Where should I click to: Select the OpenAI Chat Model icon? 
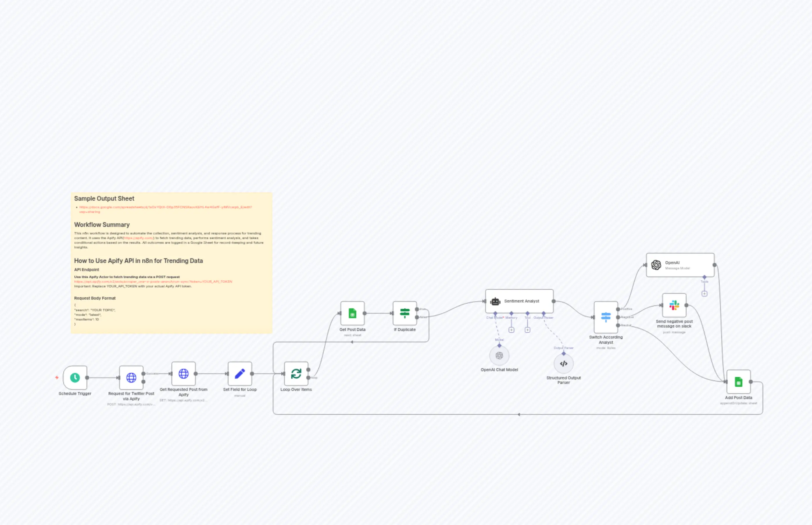[499, 356]
